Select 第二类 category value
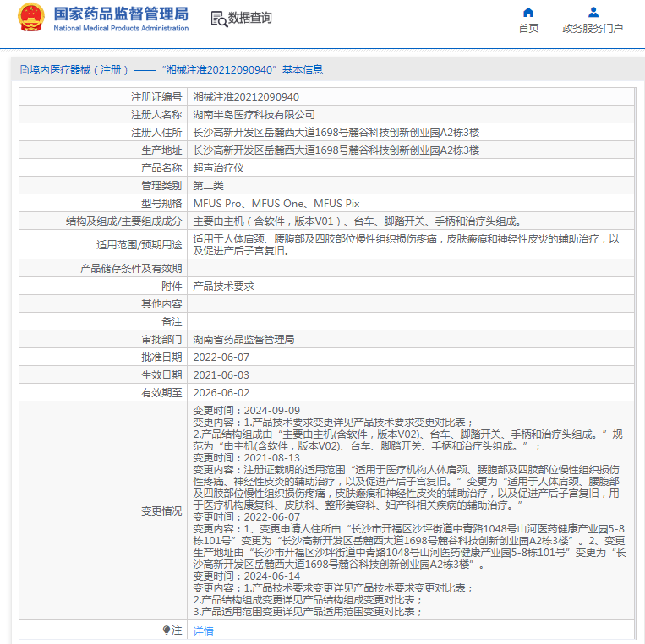The width and height of the screenshot is (645, 644). (x=208, y=185)
